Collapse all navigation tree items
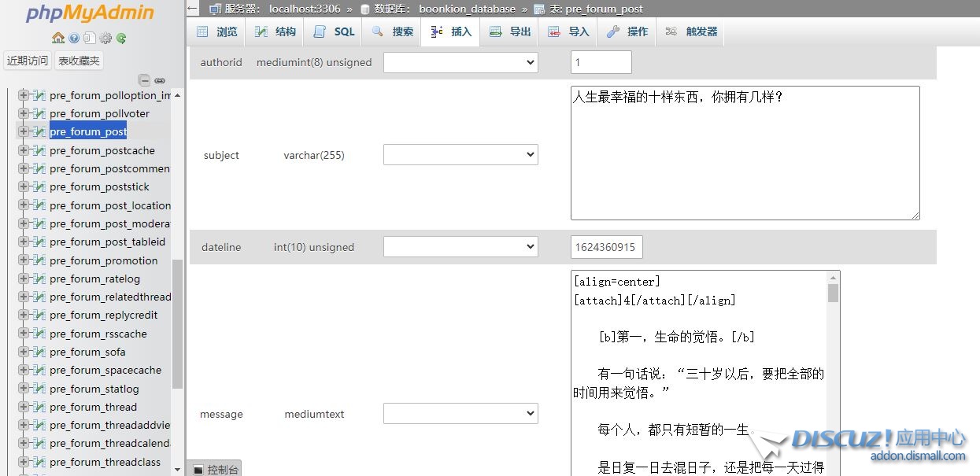This screenshot has width=980, height=476. pos(144,79)
